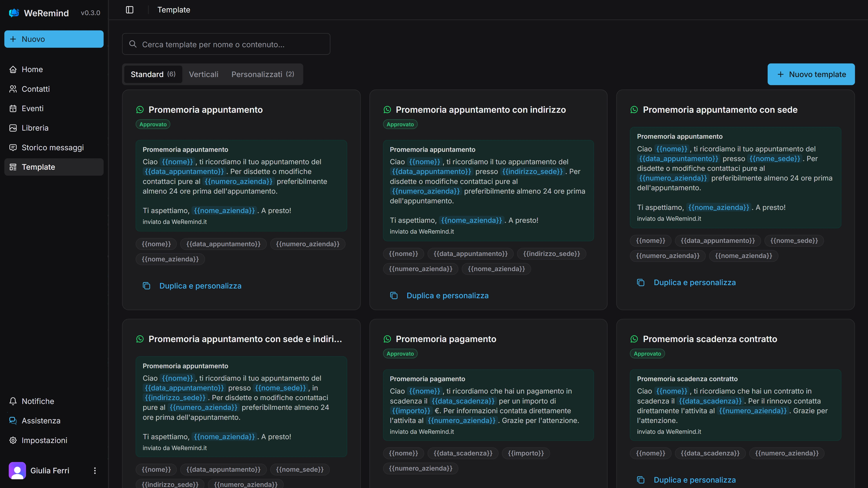Click copy icon on Promemoria appuntamento card

[x=146, y=286]
